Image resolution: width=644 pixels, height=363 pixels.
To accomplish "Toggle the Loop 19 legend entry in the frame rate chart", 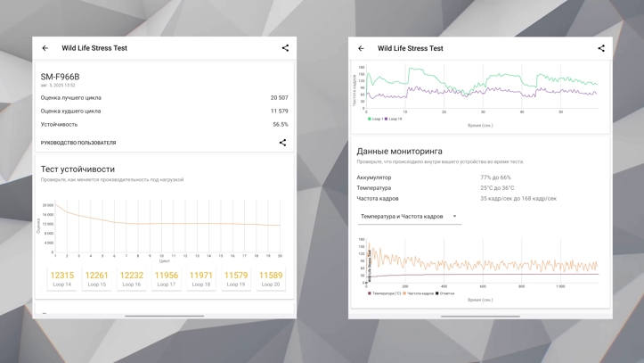I will coord(394,119).
